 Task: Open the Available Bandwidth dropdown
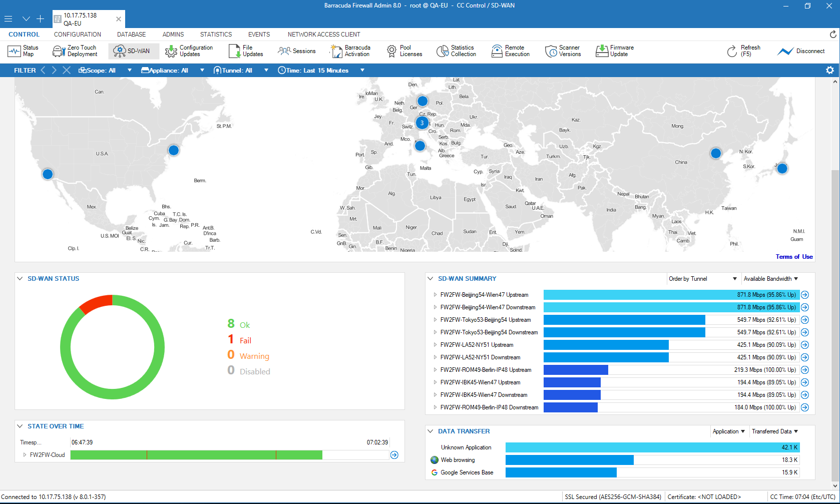tap(771, 279)
